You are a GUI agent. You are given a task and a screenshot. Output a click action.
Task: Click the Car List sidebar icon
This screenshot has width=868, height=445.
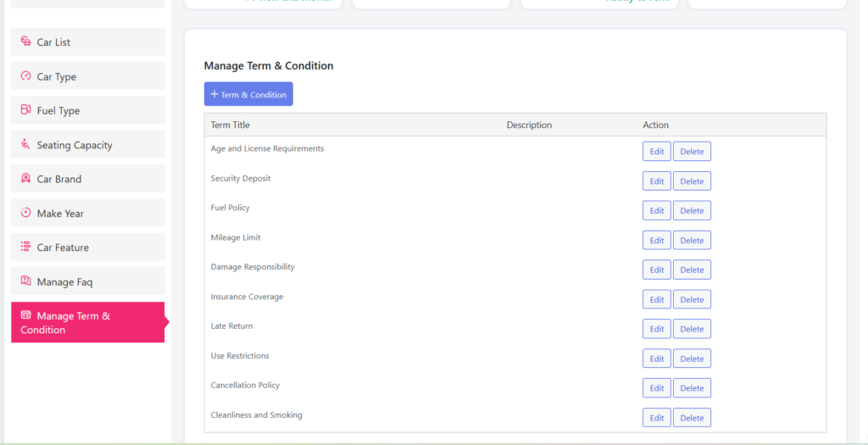(x=25, y=42)
